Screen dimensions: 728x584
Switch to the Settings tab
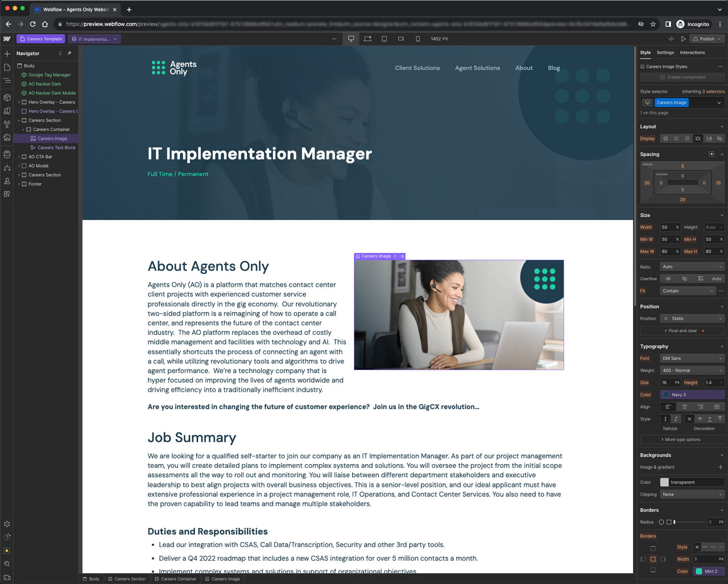(x=665, y=52)
